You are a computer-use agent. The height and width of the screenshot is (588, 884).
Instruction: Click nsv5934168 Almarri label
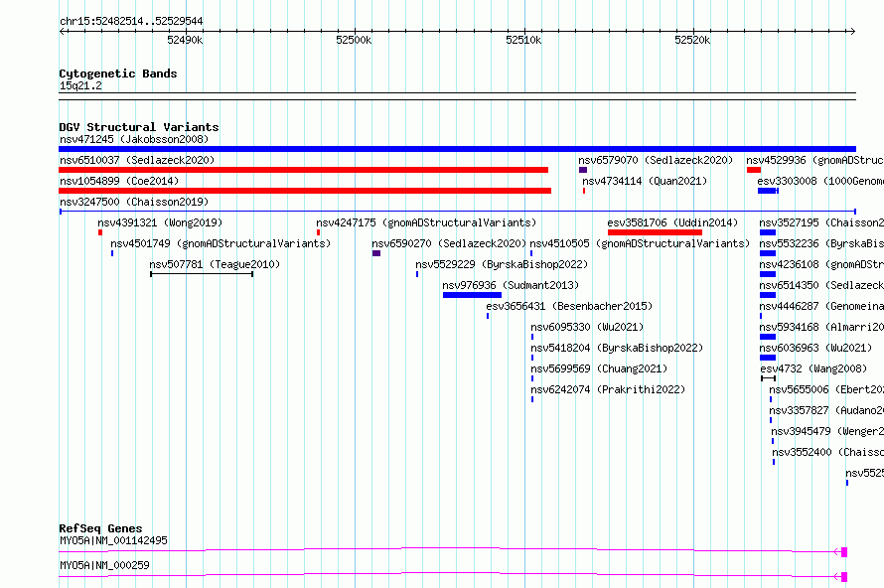click(821, 327)
